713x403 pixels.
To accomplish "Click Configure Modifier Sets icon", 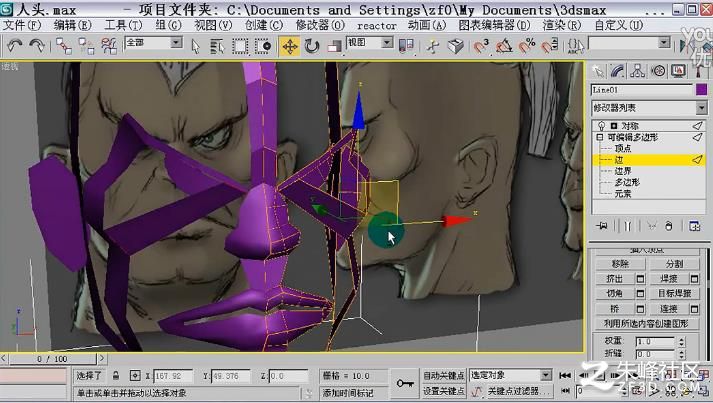I will [x=694, y=226].
